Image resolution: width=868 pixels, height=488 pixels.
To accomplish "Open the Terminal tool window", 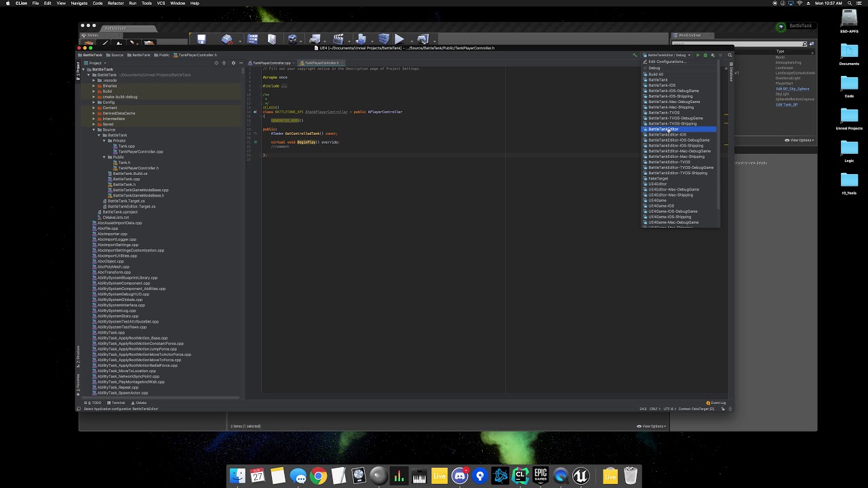I will 117,403.
